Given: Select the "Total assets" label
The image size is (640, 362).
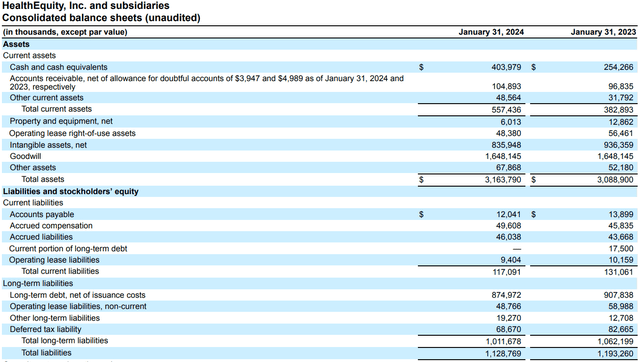Looking at the screenshot, I should pos(43,179).
